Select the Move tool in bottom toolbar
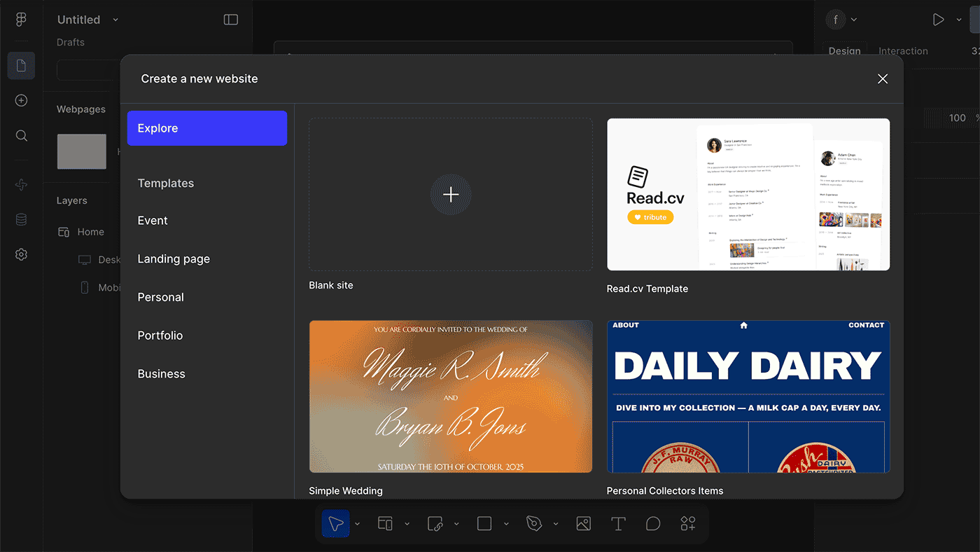This screenshot has height=552, width=980. point(336,524)
